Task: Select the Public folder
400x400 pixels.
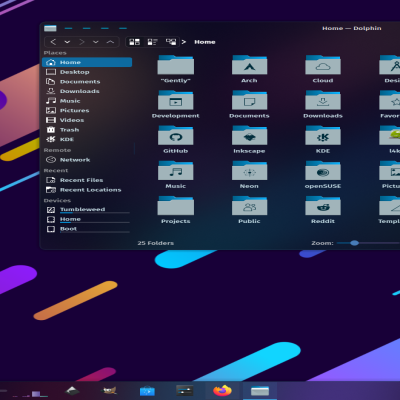Action: pos(249,210)
